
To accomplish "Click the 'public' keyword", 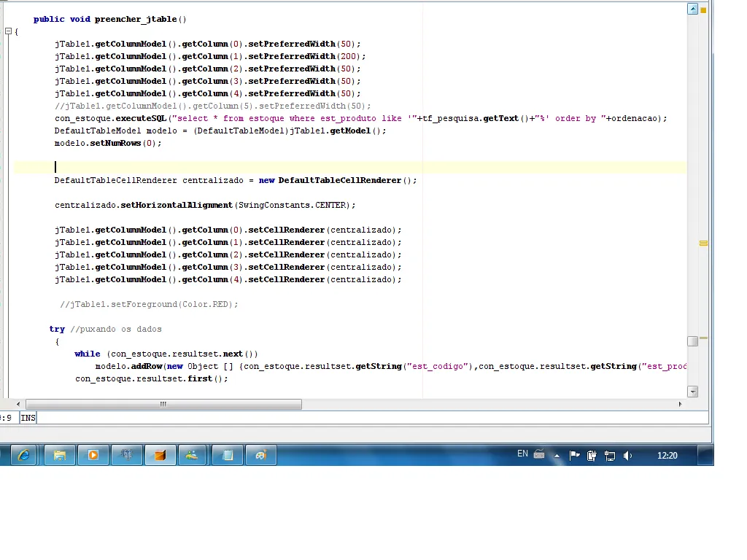I will click(49, 19).
